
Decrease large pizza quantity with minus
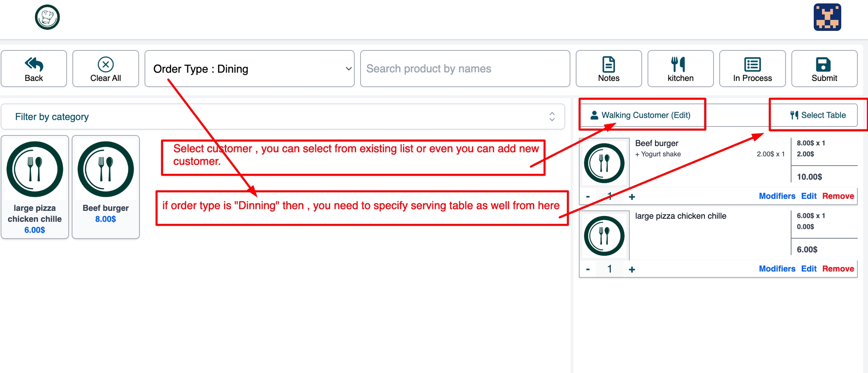[x=588, y=269]
